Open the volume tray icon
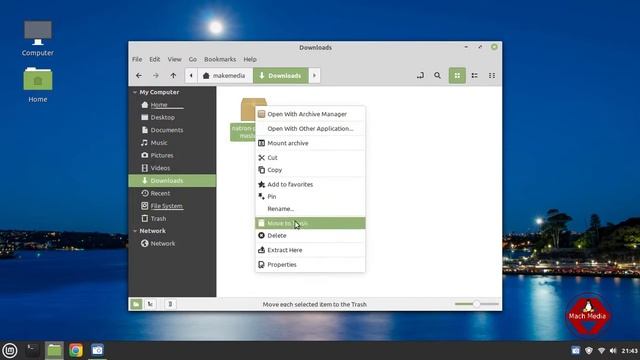This screenshot has width=640, height=360. 613,351
